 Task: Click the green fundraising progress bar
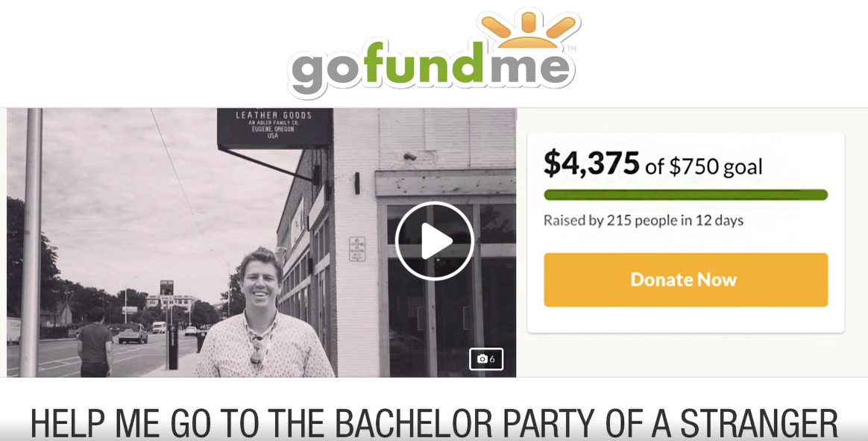point(685,195)
